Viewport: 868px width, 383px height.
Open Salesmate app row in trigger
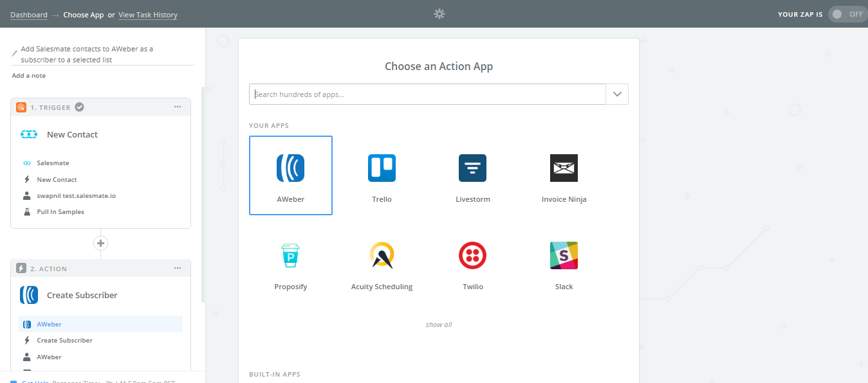pyautogui.click(x=101, y=163)
